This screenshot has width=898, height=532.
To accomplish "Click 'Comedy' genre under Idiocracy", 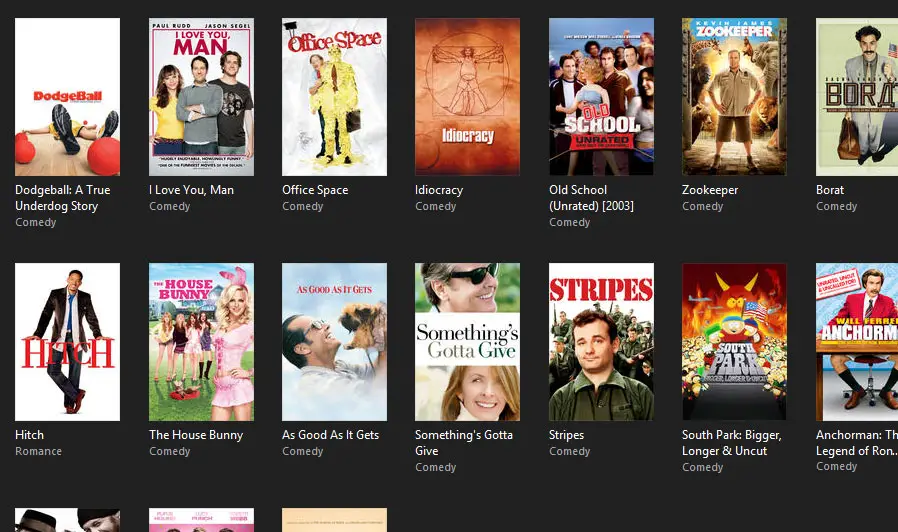I will coord(435,206).
